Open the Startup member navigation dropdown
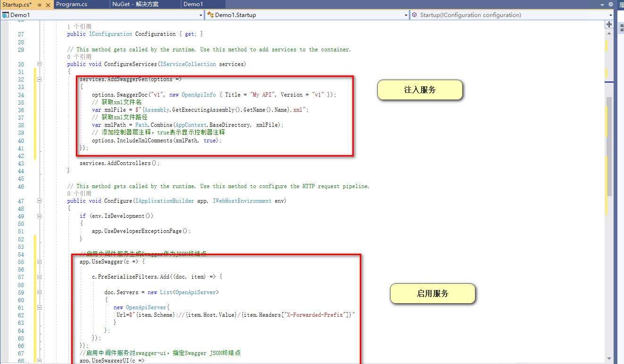Viewport: 624px width, 364px height. click(611, 15)
